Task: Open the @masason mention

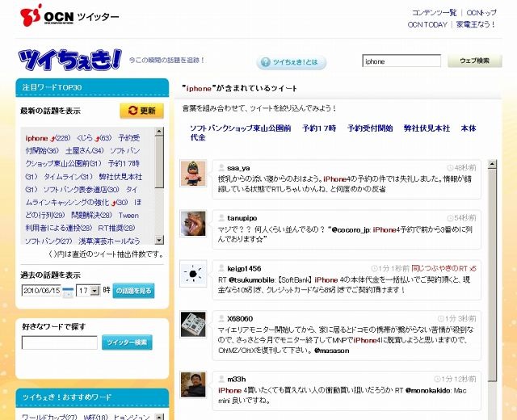Action: [x=332, y=351]
